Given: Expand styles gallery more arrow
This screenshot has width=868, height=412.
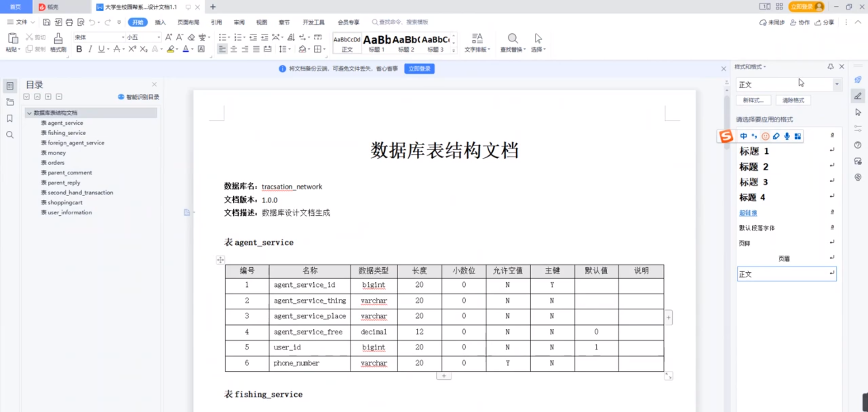Looking at the screenshot, I should point(453,50).
